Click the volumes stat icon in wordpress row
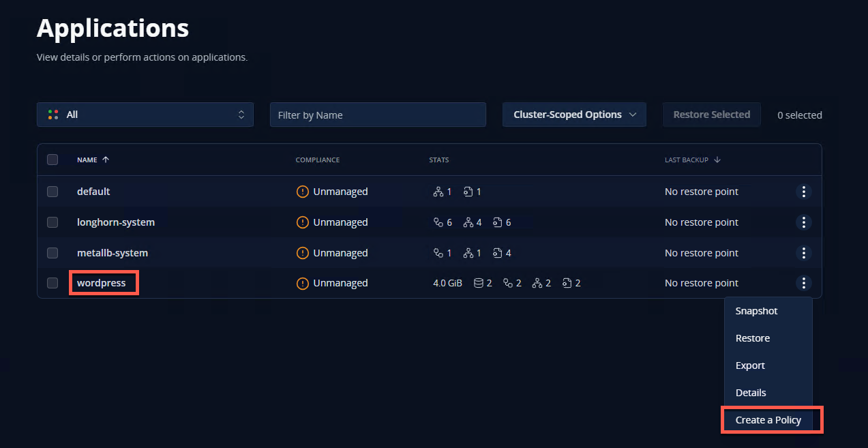This screenshot has width=868, height=448. click(479, 283)
